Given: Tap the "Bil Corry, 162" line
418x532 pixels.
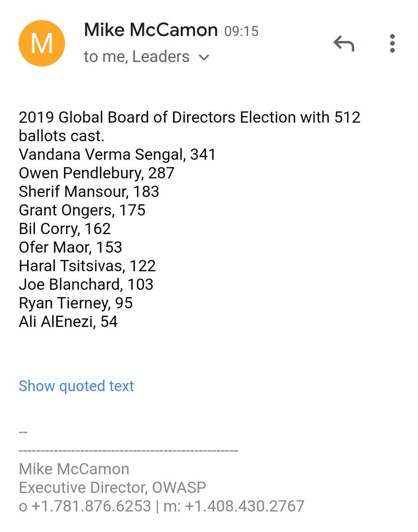Looking at the screenshot, I should [65, 228].
